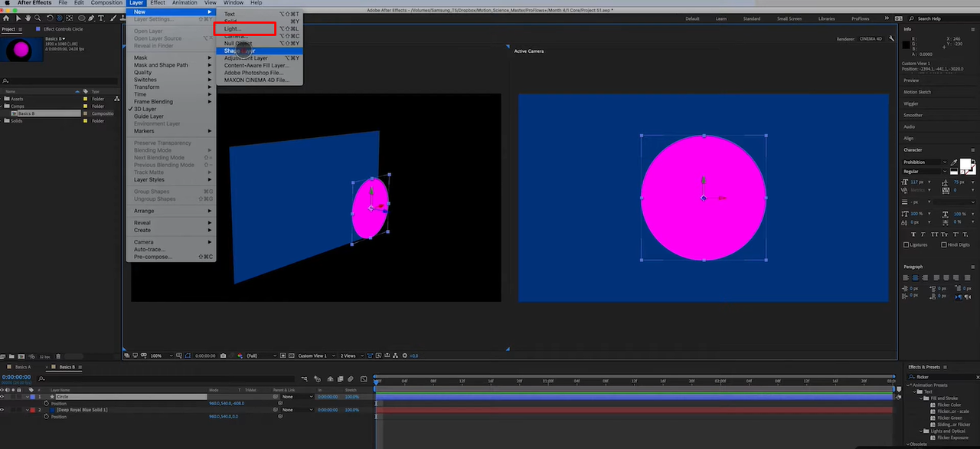
Task: Select the Rotation tool in toolbar
Action: coord(50,18)
